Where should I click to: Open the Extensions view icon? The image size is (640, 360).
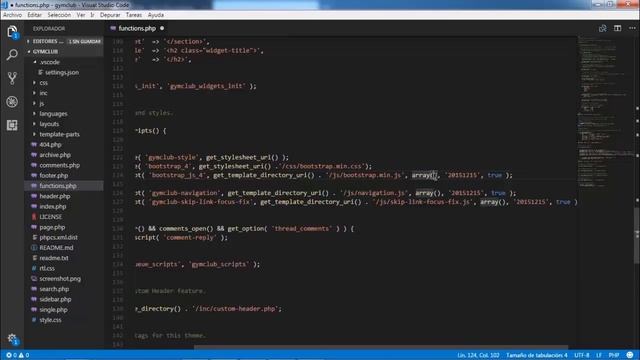click(x=12, y=125)
